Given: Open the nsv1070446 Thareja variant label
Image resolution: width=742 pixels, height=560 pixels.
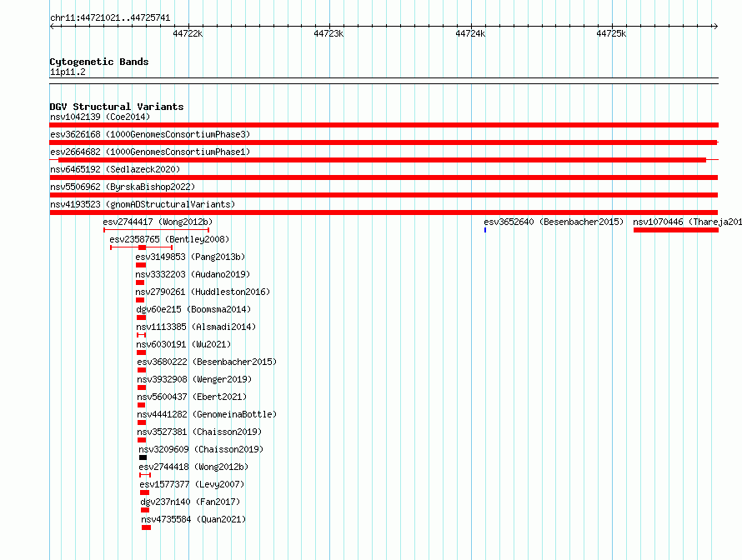Looking at the screenshot, I should click(x=687, y=222).
